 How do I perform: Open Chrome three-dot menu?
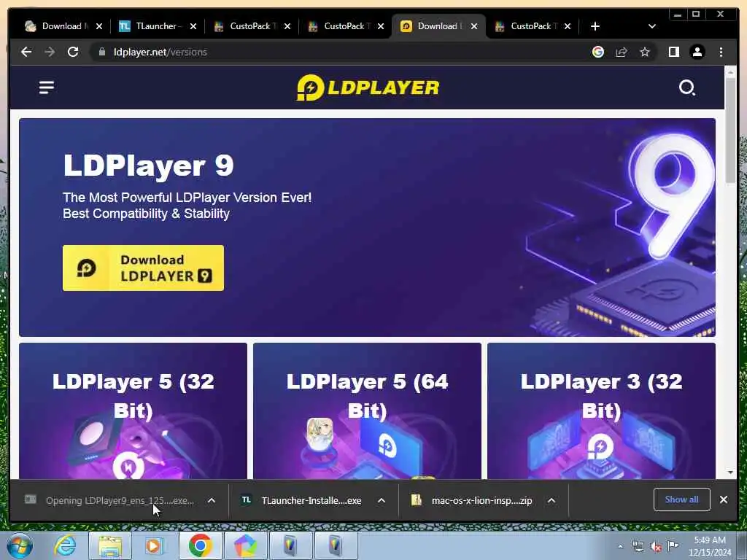[x=721, y=52]
